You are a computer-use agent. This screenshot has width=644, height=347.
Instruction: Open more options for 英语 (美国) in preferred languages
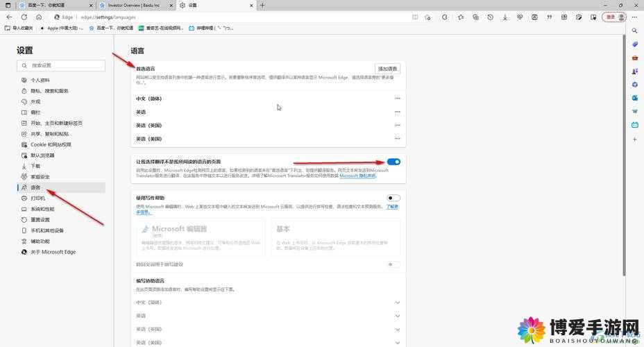coord(397,139)
